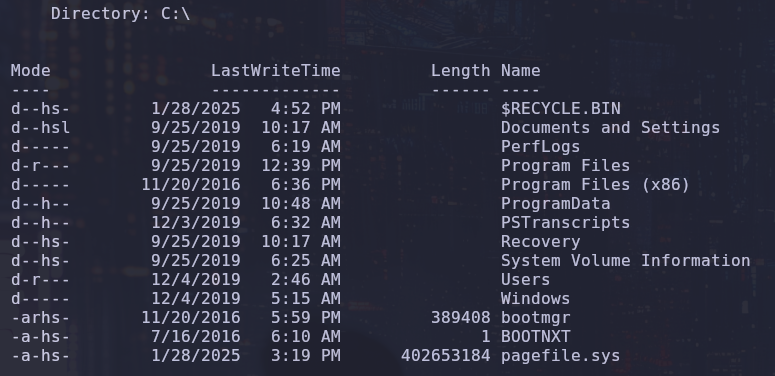Select System Volume Information entry
Image resolution: width=775 pixels, height=376 pixels.
point(625,260)
